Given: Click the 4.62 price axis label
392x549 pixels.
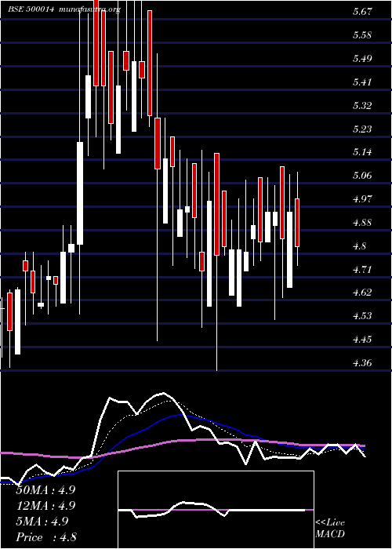Looking at the screenshot, I should click(362, 293).
